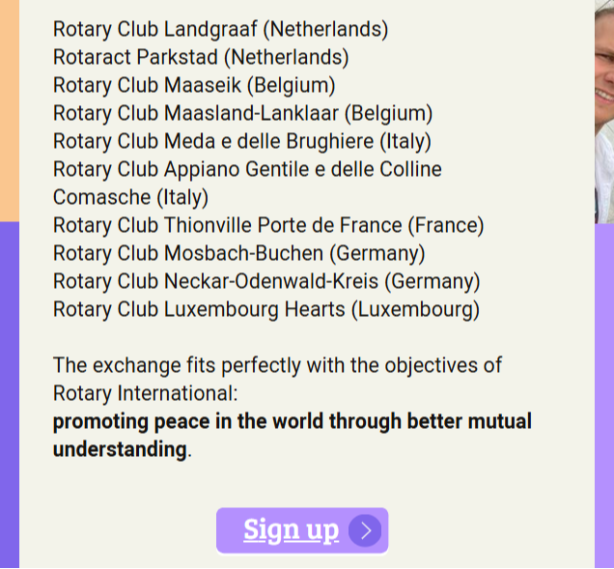Click the orange strip on the left edge
This screenshot has height=569, width=614.
tap(9, 111)
